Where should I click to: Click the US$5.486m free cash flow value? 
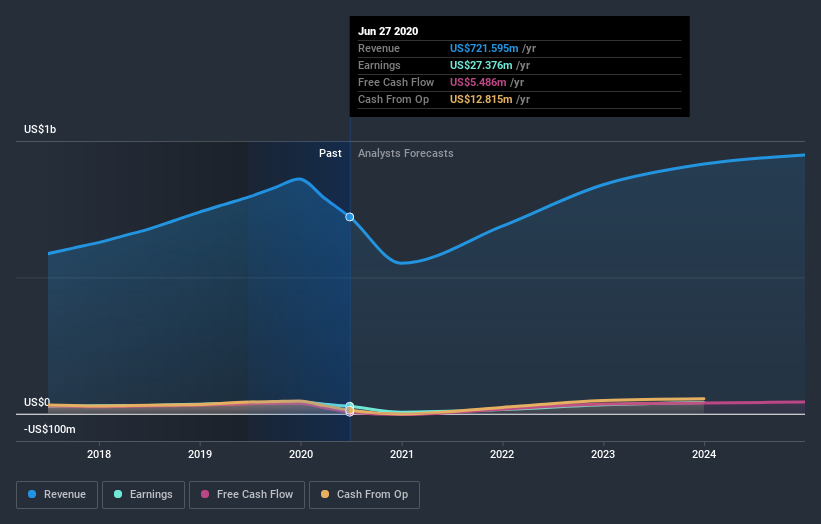478,82
